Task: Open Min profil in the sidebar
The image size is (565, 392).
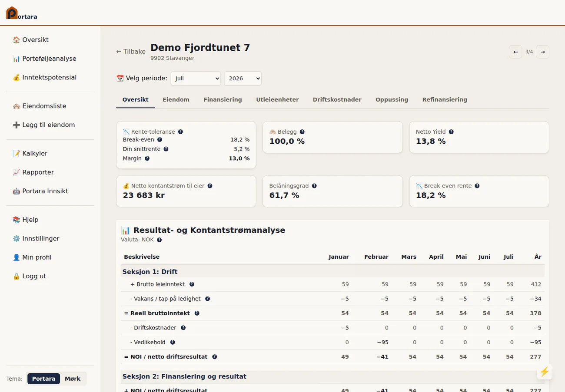Action: click(50, 257)
